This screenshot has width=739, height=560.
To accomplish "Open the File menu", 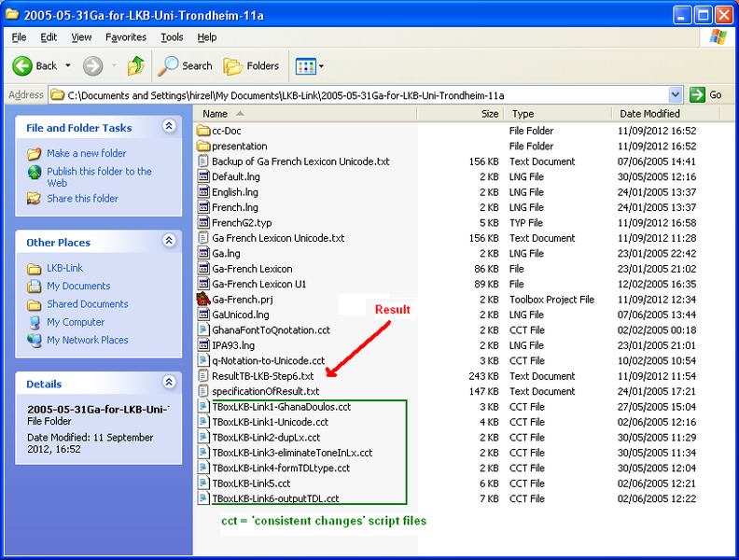I will coord(19,37).
